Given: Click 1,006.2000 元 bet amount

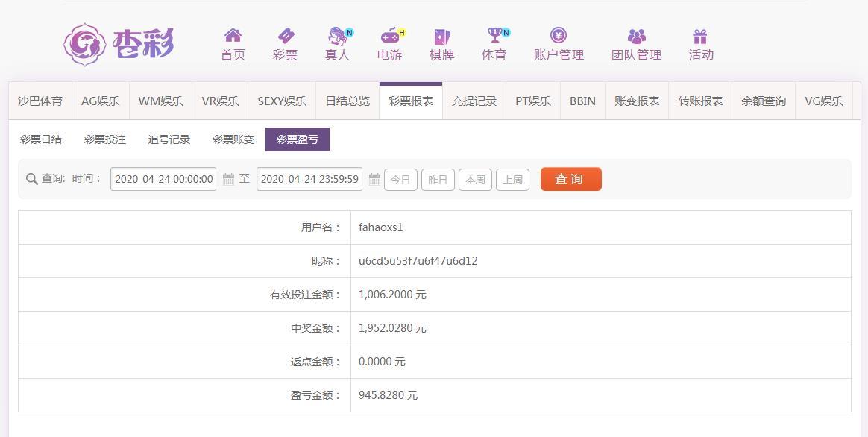Looking at the screenshot, I should [392, 295].
